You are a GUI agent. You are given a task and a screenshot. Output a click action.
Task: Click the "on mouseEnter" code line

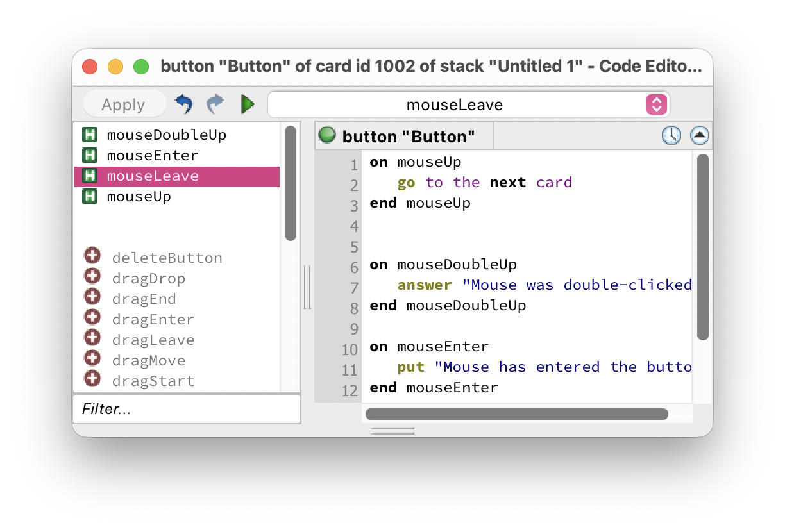pyautogui.click(x=430, y=347)
